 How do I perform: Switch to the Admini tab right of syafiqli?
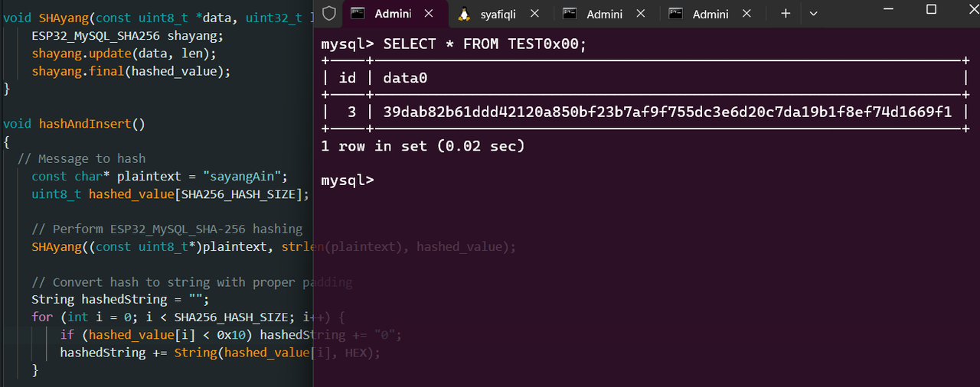(x=605, y=14)
